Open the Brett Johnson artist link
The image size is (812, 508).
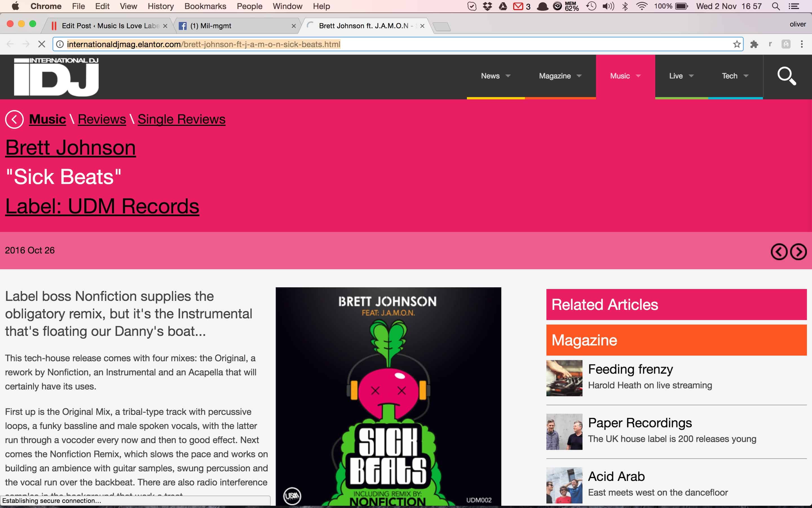tap(70, 148)
